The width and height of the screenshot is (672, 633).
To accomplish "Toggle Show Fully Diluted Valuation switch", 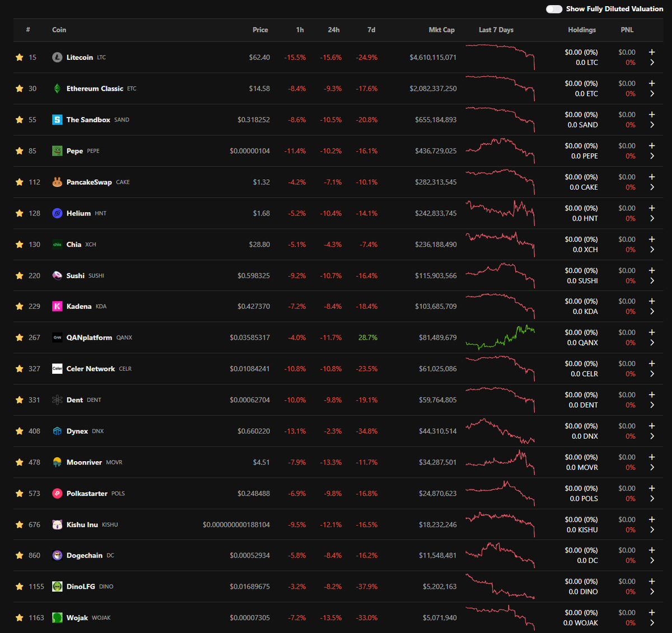I will point(554,9).
